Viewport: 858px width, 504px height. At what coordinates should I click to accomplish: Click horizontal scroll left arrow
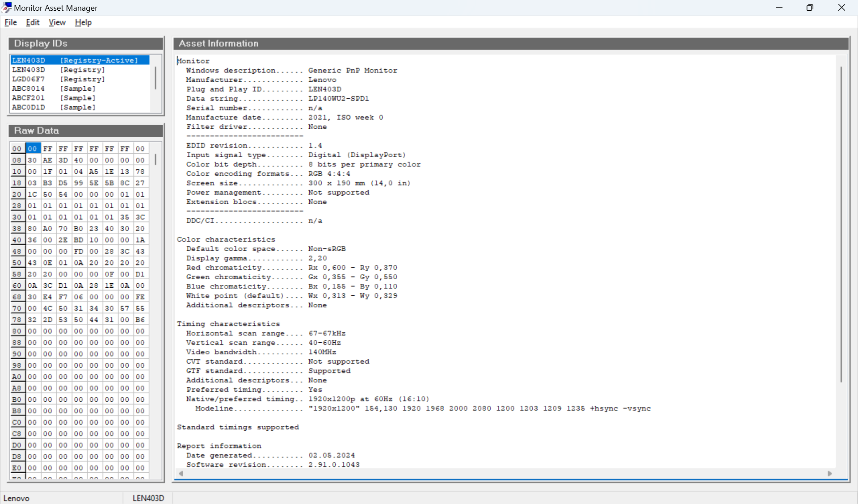coord(181,474)
